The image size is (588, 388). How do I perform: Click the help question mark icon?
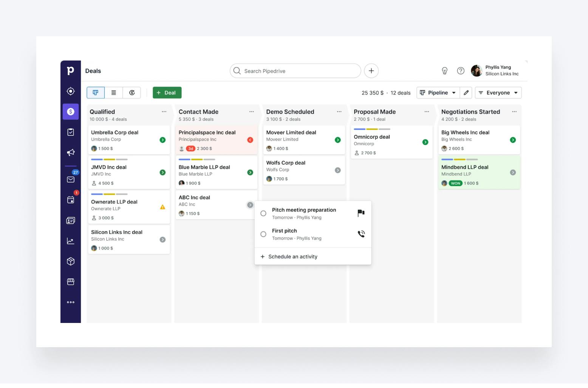tap(460, 71)
